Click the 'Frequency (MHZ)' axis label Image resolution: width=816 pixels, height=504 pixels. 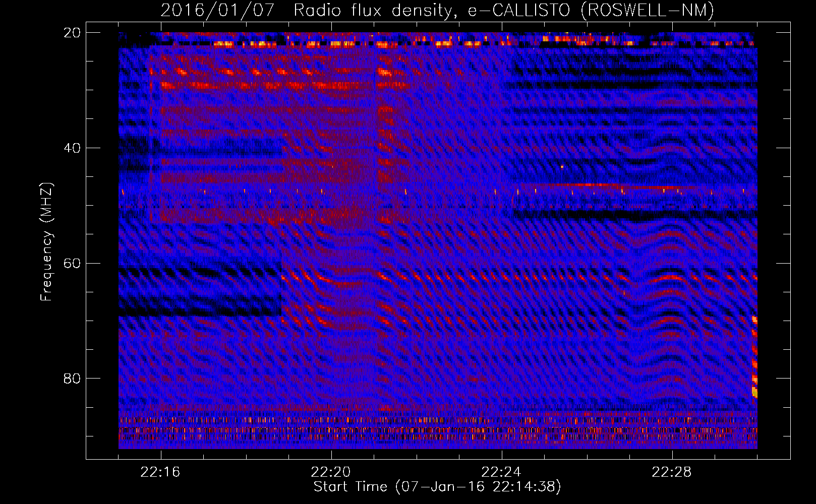46,241
